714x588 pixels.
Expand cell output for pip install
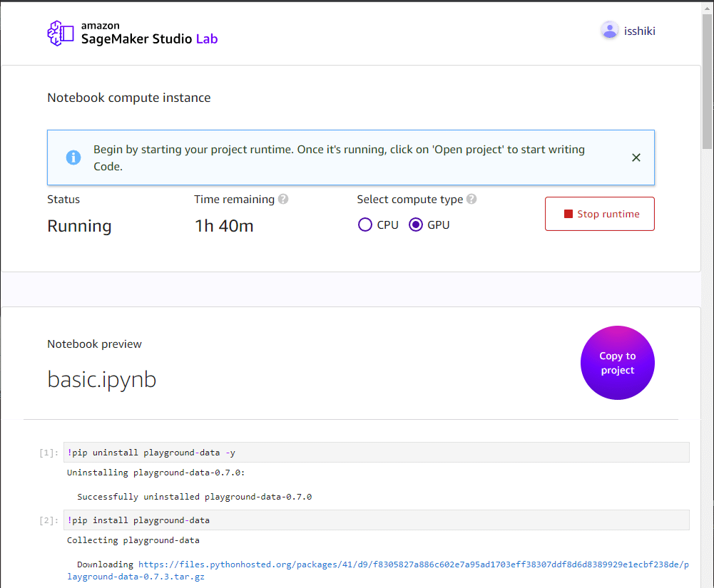click(49, 520)
